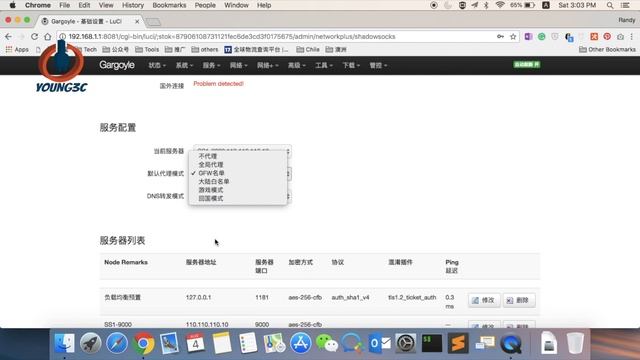640x360 pixels.
Task: Open the purple OneNote extension icon
Action: pyautogui.click(x=528, y=37)
